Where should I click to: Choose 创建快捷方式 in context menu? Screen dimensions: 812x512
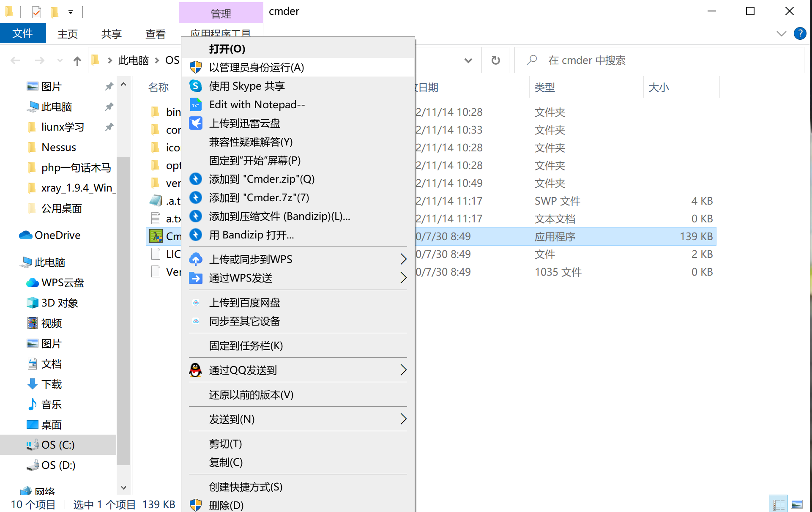246,487
